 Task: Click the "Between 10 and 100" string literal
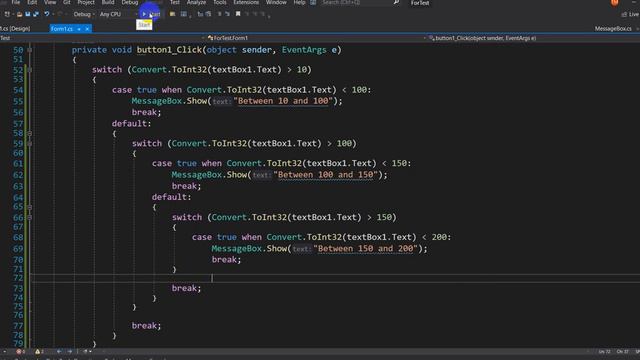tap(283, 101)
